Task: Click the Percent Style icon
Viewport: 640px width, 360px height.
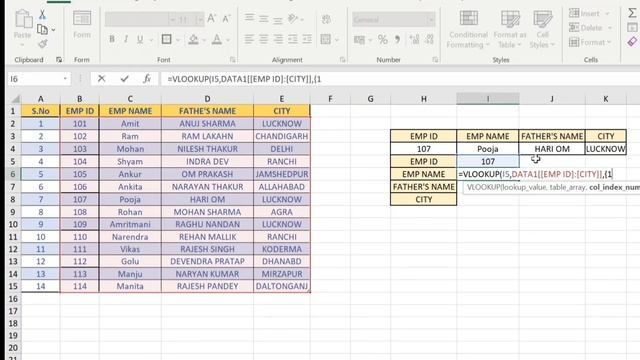Action: 382,40
